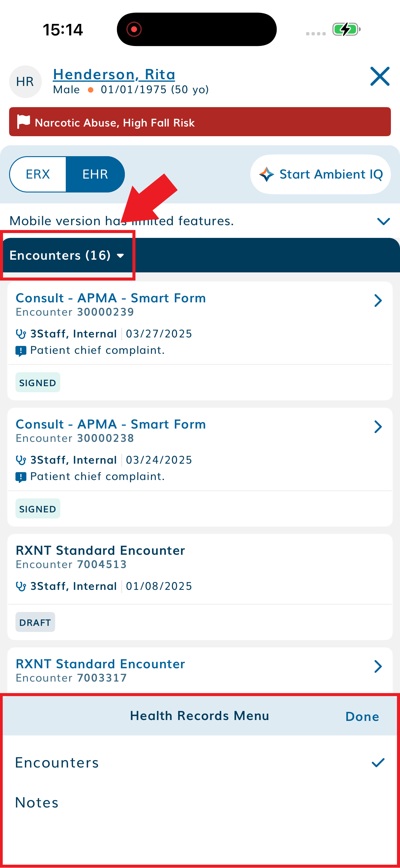
Task: Select EHR mode
Action: [95, 174]
